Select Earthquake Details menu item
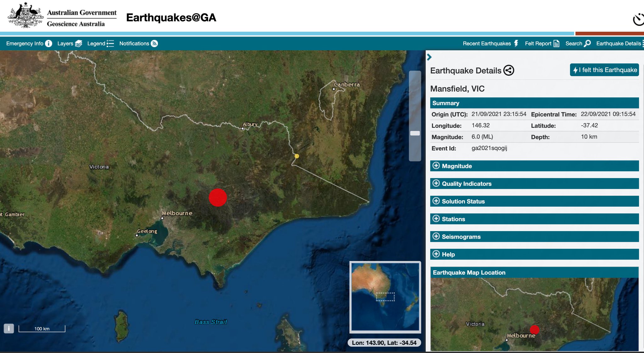Image resolution: width=644 pixels, height=353 pixels. [619, 43]
